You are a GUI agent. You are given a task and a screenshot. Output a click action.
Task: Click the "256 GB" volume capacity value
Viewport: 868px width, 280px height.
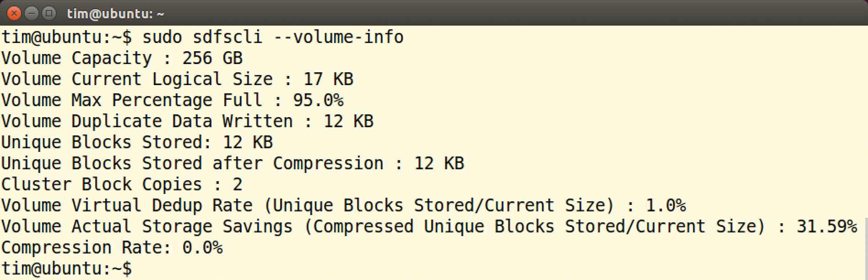pyautogui.click(x=212, y=58)
